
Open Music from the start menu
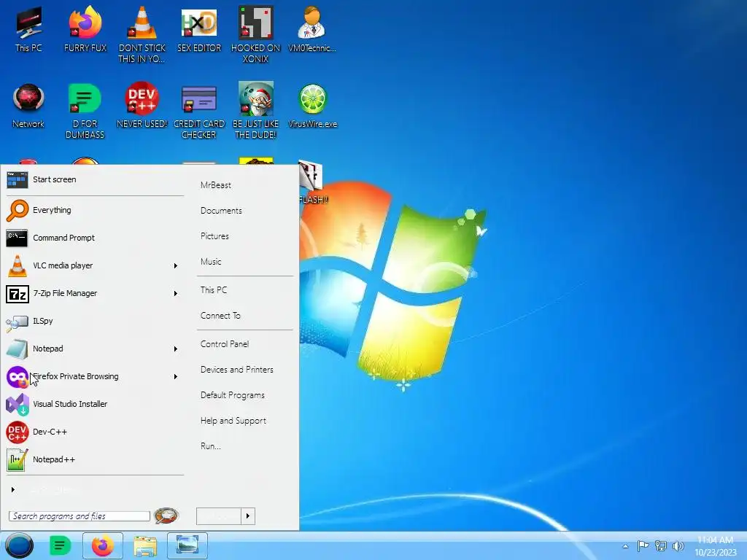pyautogui.click(x=211, y=262)
